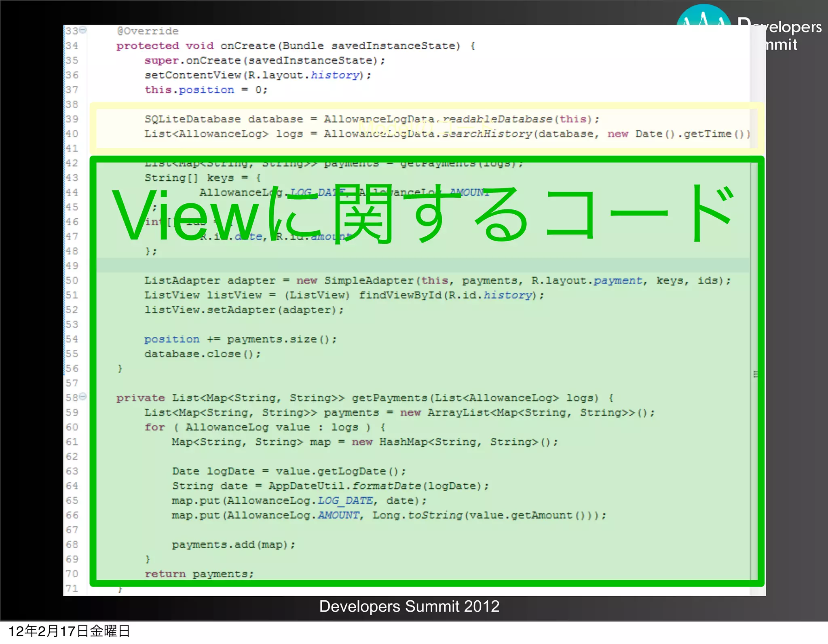Viewport: 828px width, 644px height.
Task: Click the 'map.put(AllowanceLog.AMOUNT' line
Action: point(389,515)
